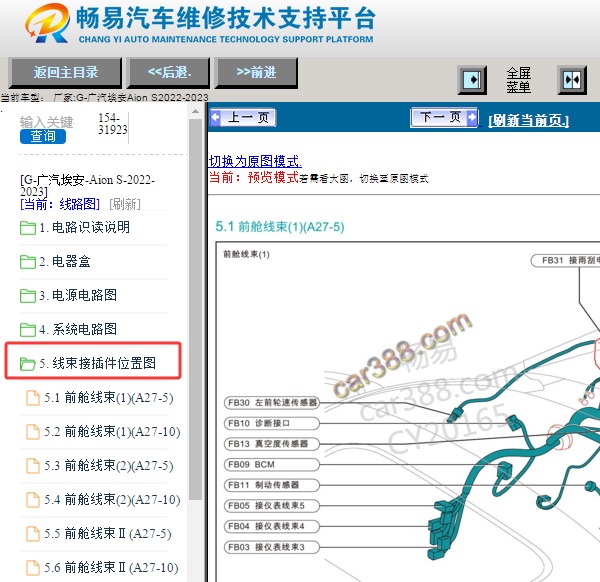Click 切换为原图模式 link
This screenshot has width=600, height=582.
pos(255,161)
